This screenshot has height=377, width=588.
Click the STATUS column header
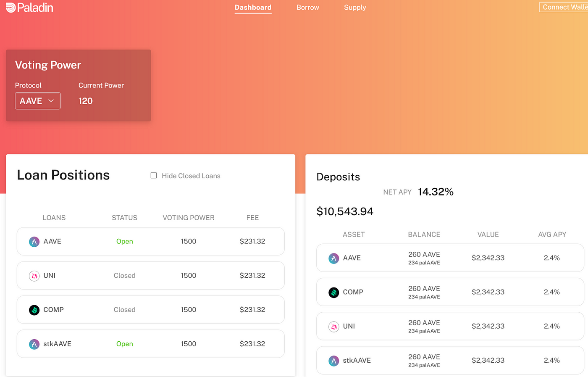125,218
